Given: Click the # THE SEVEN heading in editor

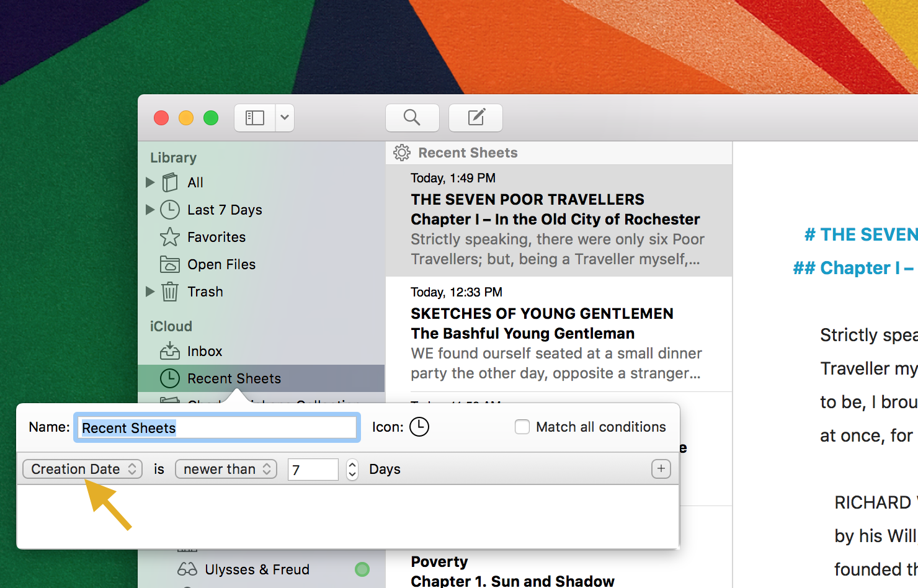Looking at the screenshot, I should pos(861,234).
